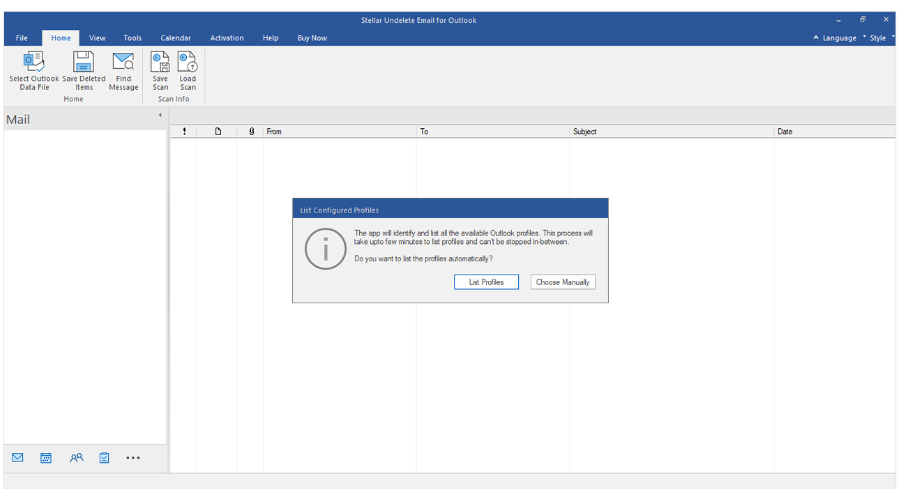Open the Activation tab
Viewport: 900px width, 500px height.
(227, 38)
